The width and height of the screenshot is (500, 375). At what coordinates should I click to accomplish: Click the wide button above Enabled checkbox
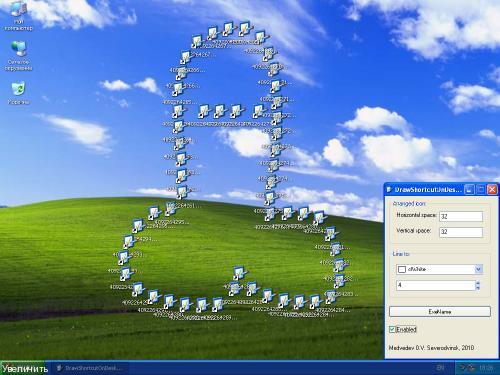440,312
